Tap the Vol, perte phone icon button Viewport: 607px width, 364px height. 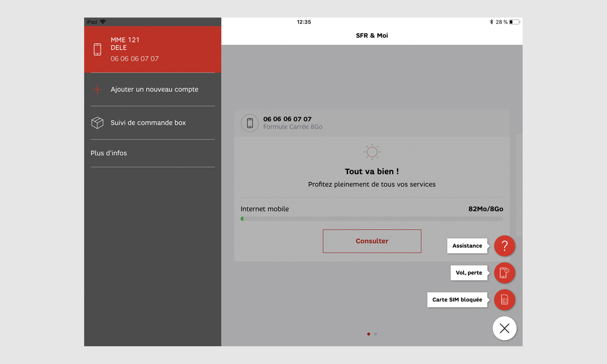tap(504, 273)
